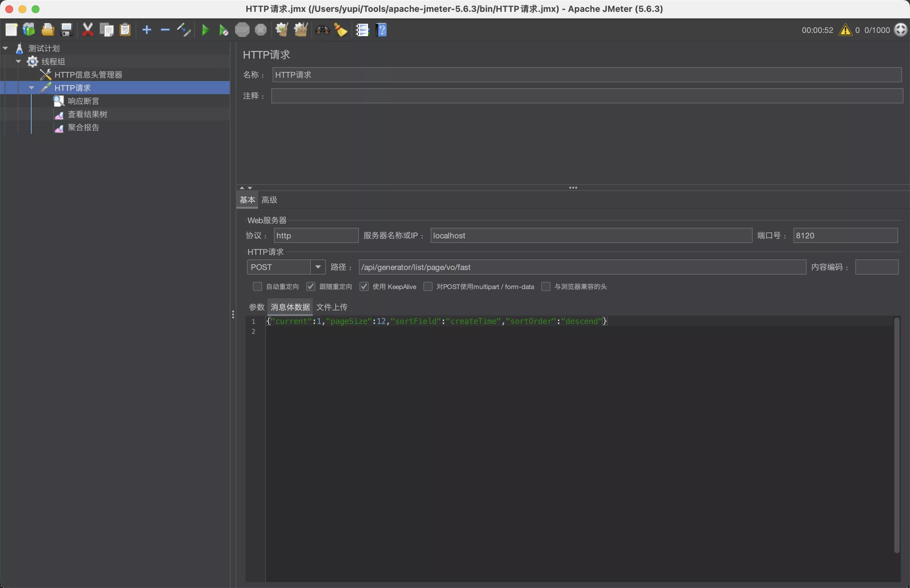Select the 消息体数据 tab
The width and height of the screenshot is (910, 588).
coord(290,307)
